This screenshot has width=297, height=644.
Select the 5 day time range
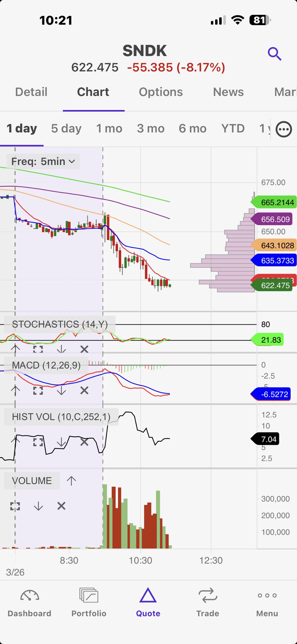tap(66, 128)
